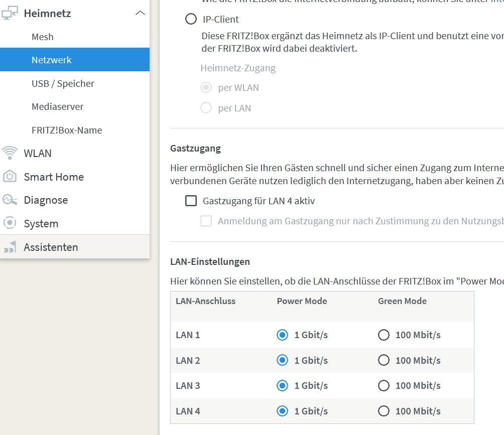Open the Mesh submenu entry
The width and height of the screenshot is (504, 435).
(42, 37)
